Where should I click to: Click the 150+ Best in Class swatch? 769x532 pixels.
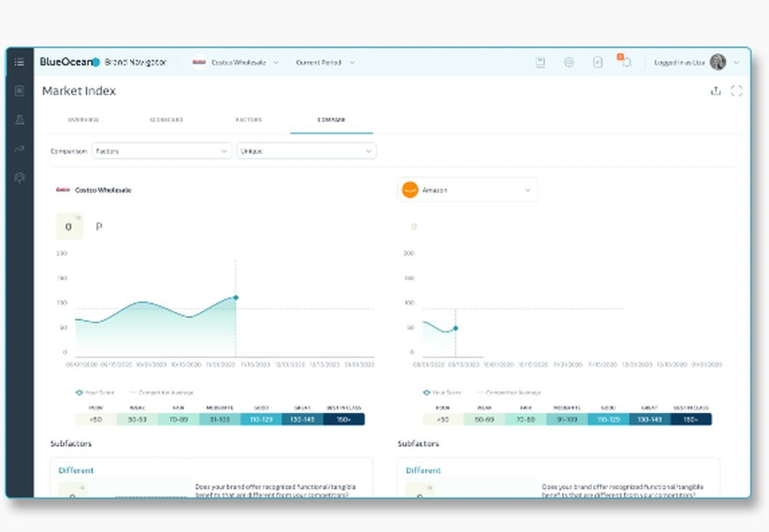point(344,419)
